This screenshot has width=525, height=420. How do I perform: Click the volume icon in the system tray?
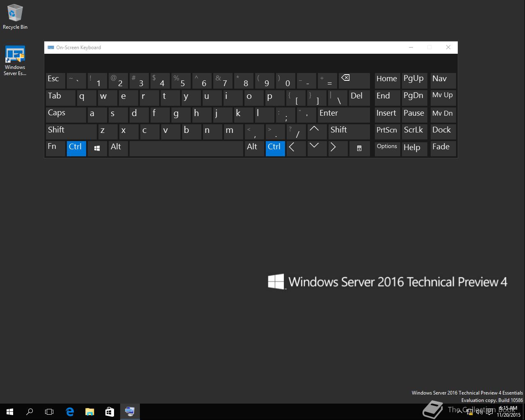[479, 412]
